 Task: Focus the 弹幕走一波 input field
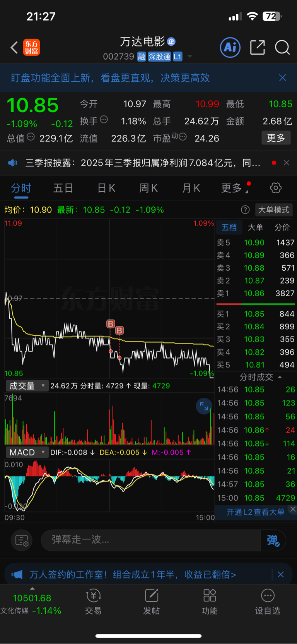[x=151, y=540]
